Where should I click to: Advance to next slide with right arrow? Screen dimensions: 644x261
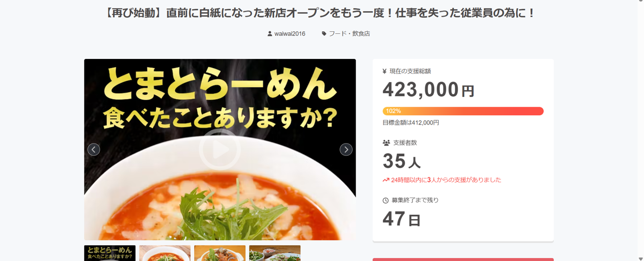click(x=346, y=150)
